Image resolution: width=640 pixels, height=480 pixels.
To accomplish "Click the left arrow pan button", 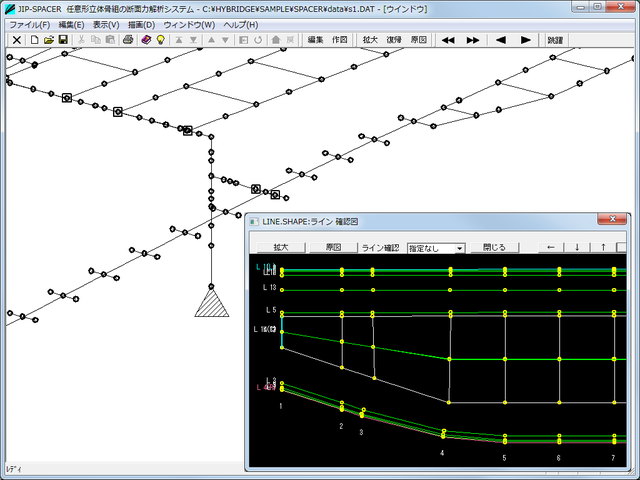I will pos(550,247).
